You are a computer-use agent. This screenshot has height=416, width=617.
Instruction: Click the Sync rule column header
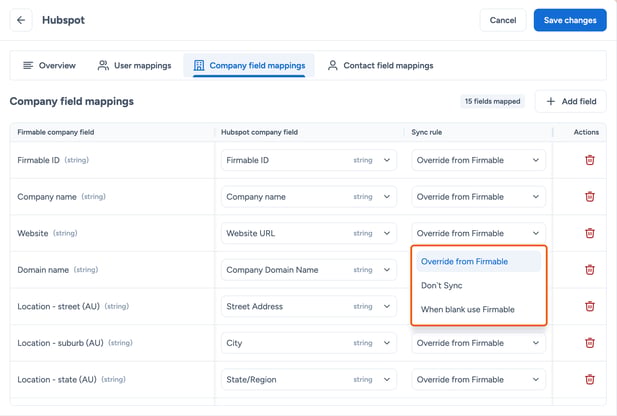(x=427, y=132)
